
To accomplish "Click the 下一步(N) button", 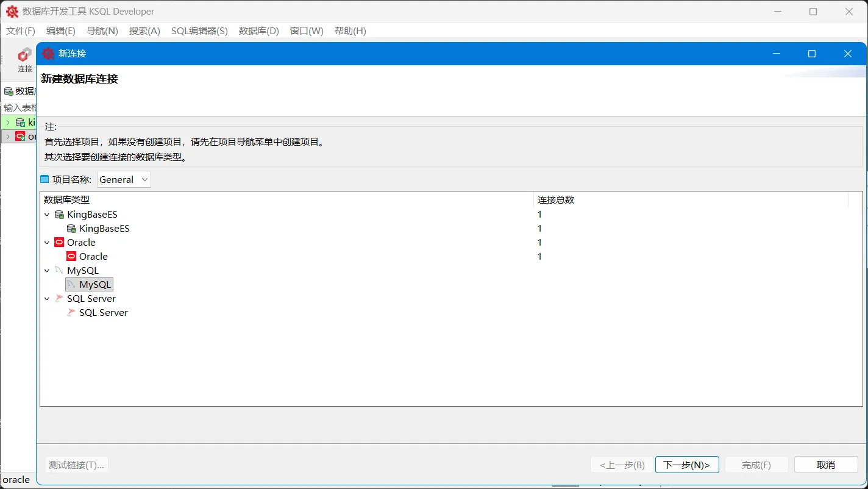I will pos(687,465).
